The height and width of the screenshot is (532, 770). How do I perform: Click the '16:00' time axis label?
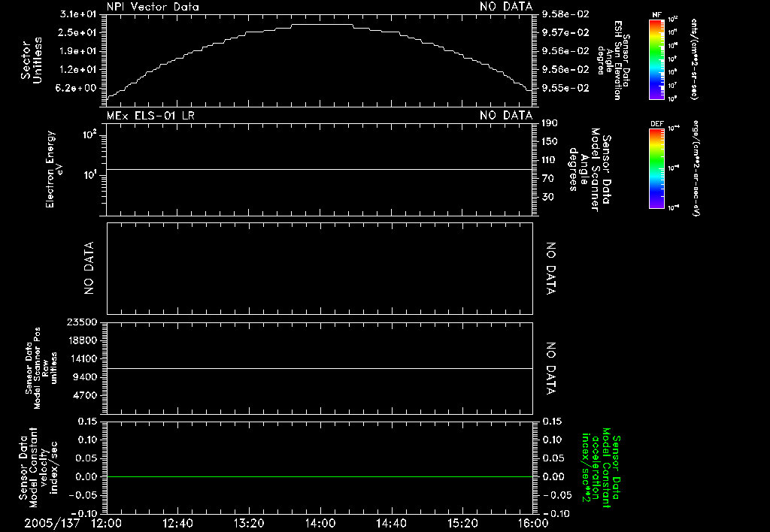(533, 524)
